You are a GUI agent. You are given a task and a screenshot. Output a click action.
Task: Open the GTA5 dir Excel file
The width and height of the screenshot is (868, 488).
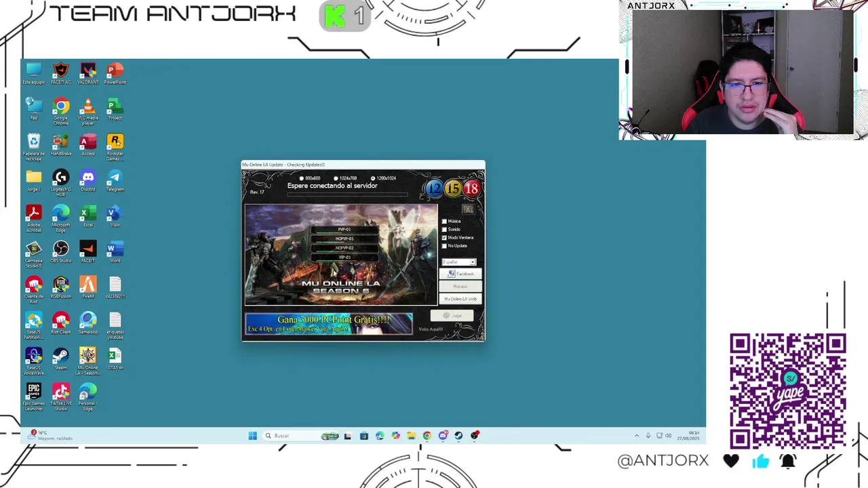pyautogui.click(x=115, y=359)
